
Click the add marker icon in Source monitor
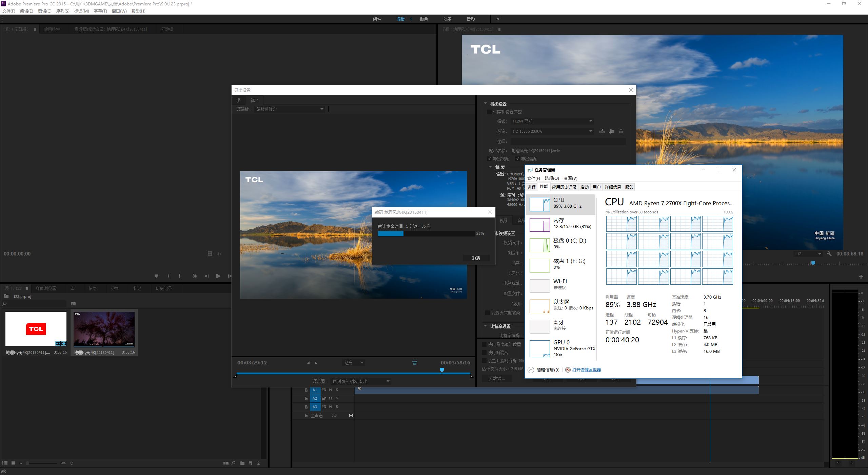156,276
